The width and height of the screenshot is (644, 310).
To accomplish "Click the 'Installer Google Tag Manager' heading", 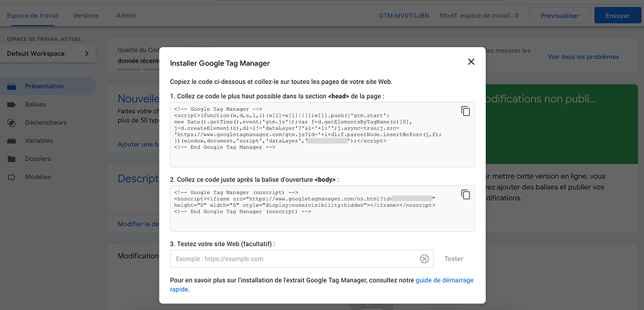I will pos(220,63).
